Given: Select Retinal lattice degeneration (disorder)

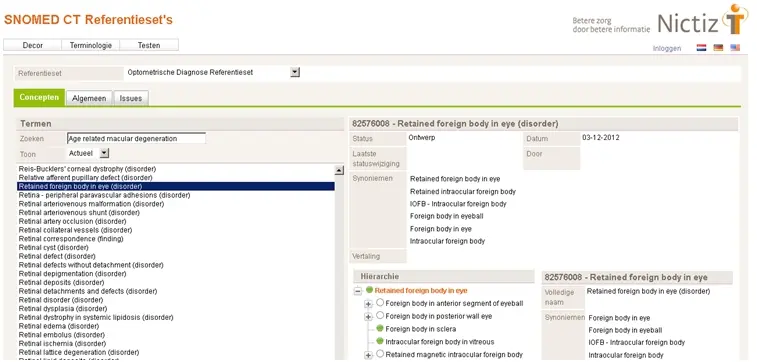Looking at the screenshot, I should click(79, 352).
